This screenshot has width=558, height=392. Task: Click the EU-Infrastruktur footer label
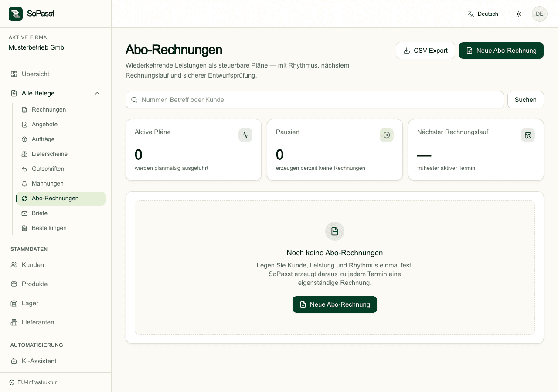pos(37,382)
